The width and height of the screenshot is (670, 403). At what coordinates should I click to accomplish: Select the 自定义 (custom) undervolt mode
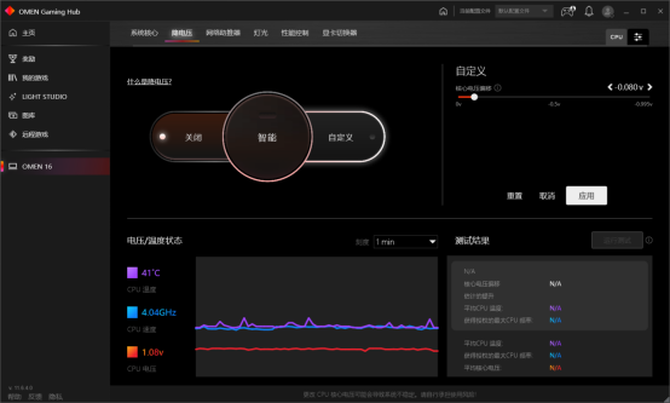(341, 137)
